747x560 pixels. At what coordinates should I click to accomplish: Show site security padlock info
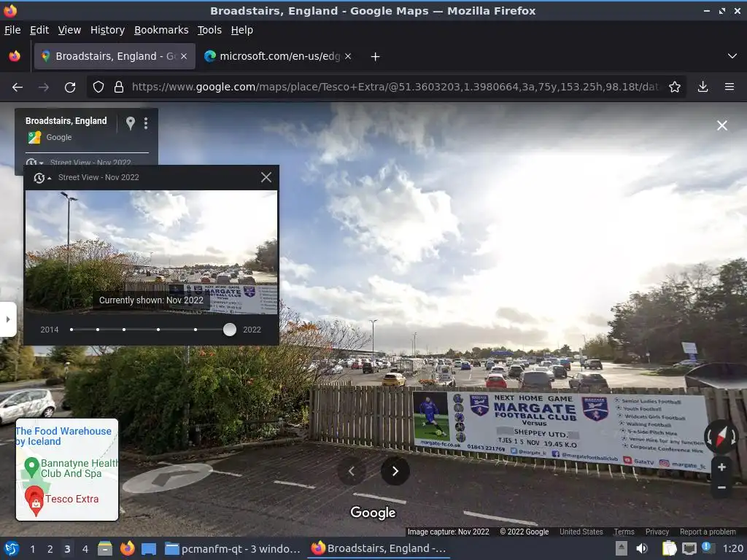click(119, 87)
